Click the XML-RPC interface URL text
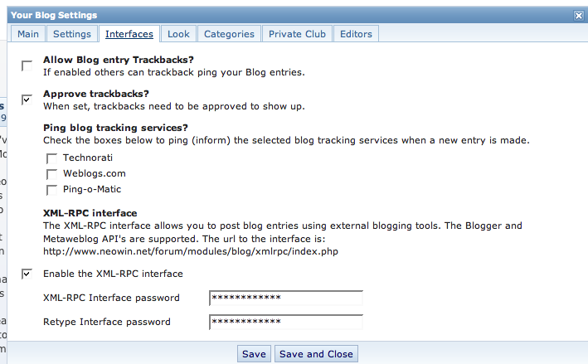The width and height of the screenshot is (588, 364). pyautogui.click(x=191, y=250)
